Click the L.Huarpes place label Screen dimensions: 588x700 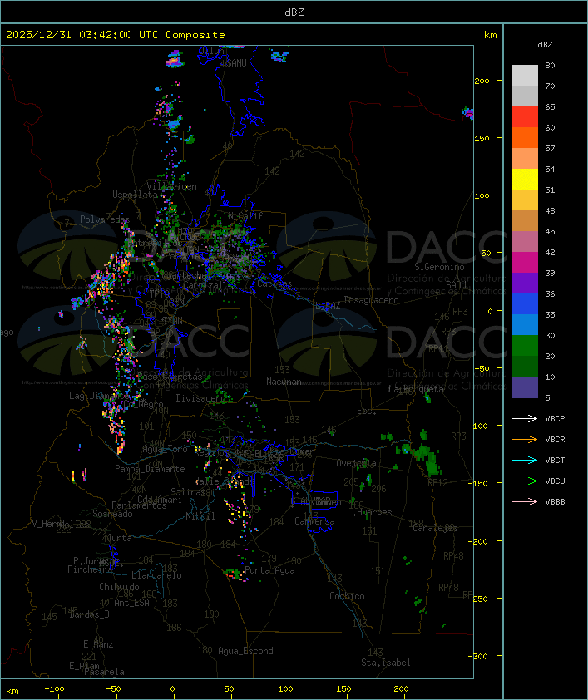369,512
